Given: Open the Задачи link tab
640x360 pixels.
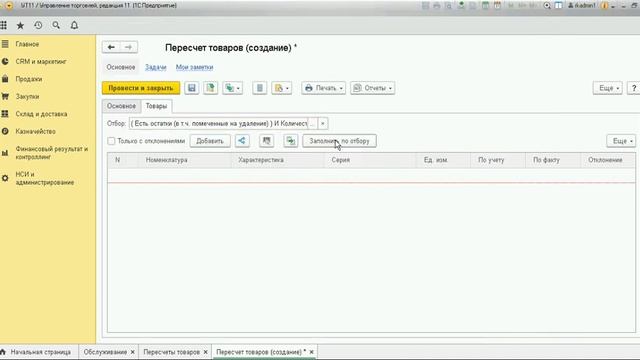Looking at the screenshot, I should [x=156, y=67].
